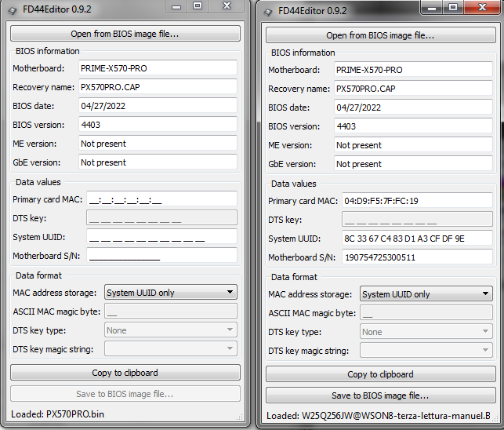Click ASCII MAC magic byte field, right window
Viewport: 504px width, 430px height.
pyautogui.click(x=426, y=313)
